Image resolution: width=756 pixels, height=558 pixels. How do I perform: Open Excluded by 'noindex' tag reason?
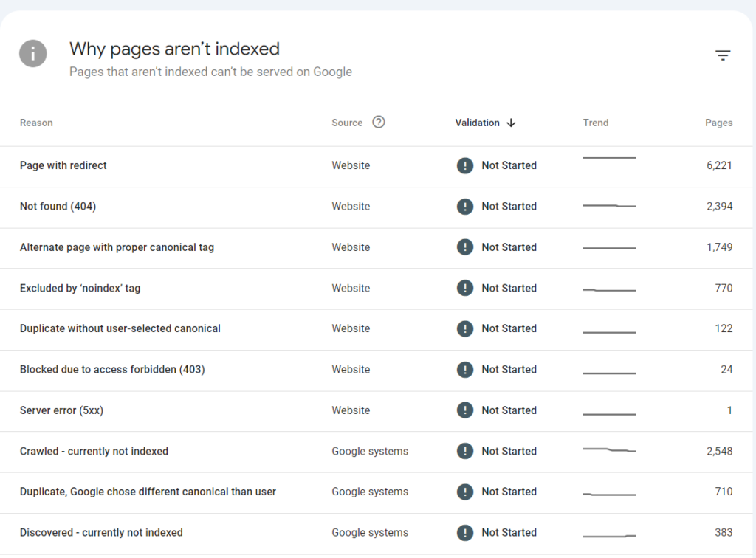[80, 288]
